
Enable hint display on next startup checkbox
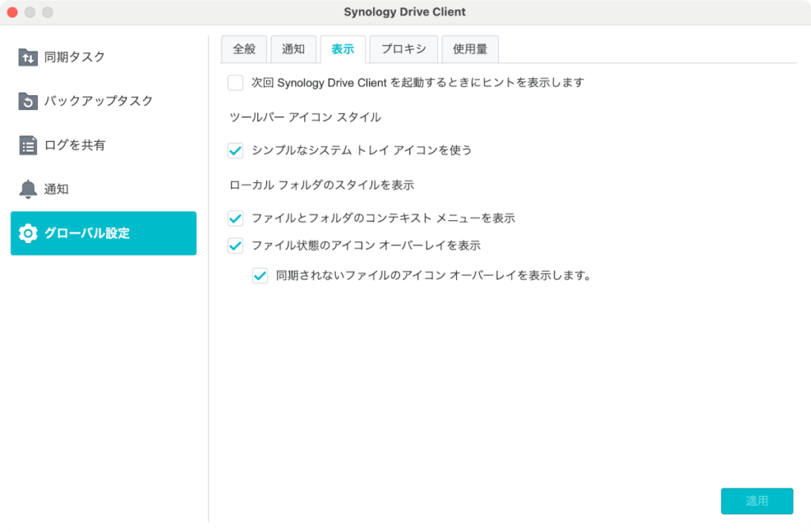[x=235, y=82]
